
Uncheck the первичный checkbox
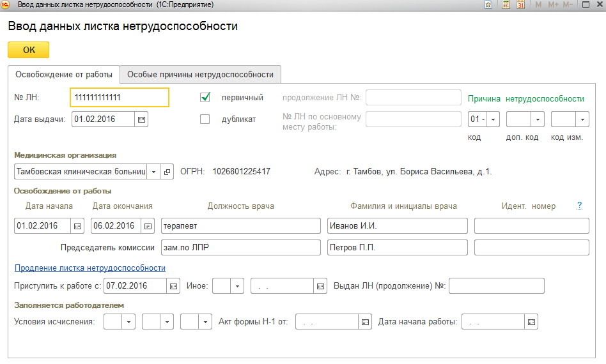click(x=205, y=97)
